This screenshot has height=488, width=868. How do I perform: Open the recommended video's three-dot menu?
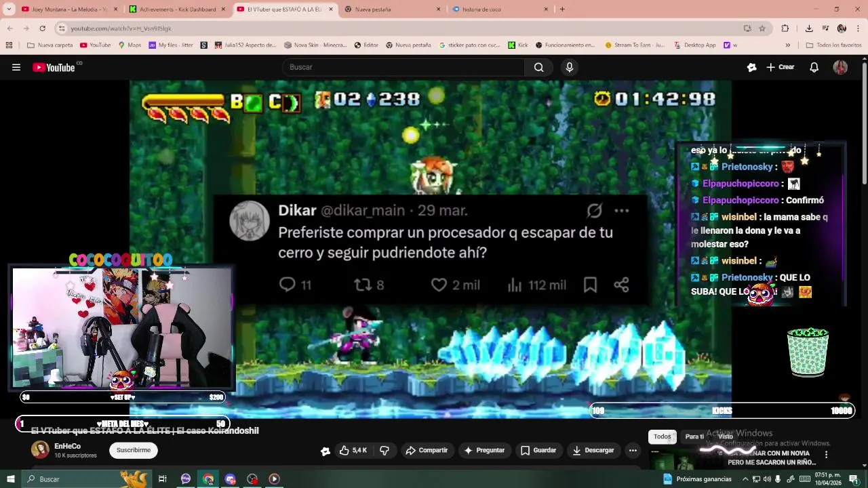click(x=826, y=455)
